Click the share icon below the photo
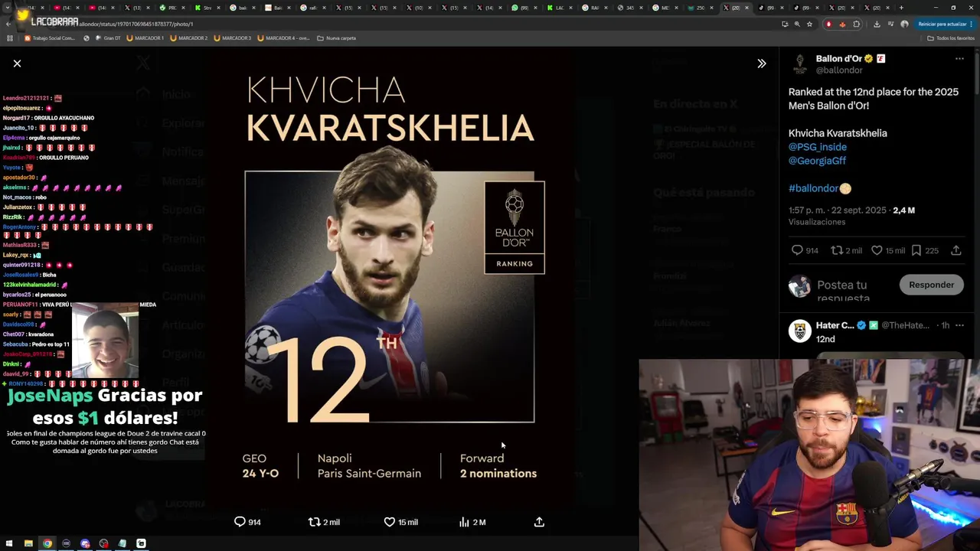This screenshot has height=551, width=980. click(539, 522)
